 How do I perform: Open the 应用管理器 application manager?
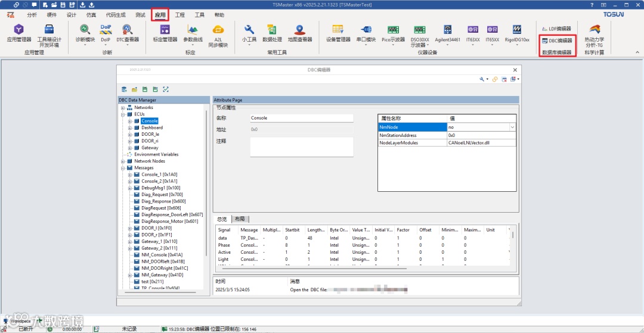19,33
